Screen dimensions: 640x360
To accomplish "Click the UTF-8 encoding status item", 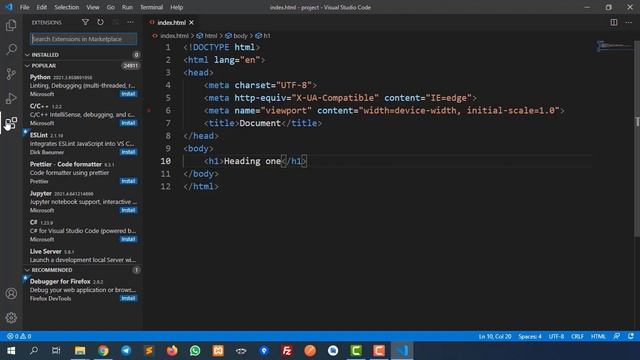I will [x=556, y=336].
